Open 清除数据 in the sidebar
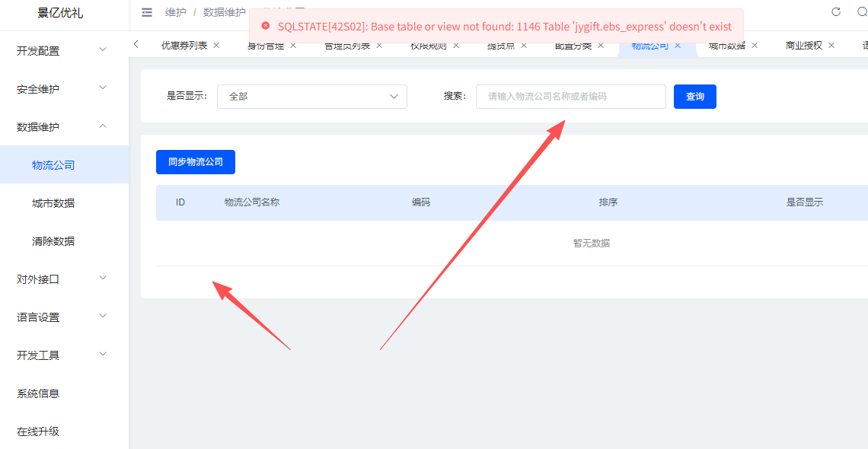 click(x=64, y=241)
